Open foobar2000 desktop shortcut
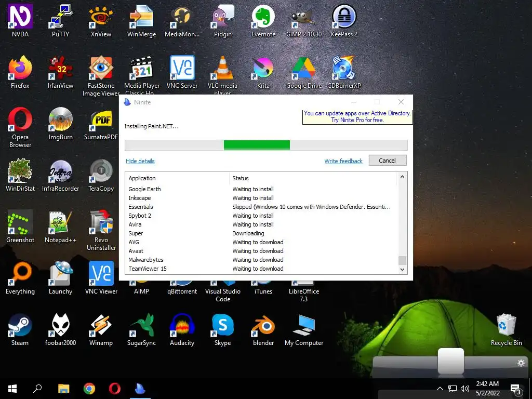532x399 pixels. pos(60,329)
